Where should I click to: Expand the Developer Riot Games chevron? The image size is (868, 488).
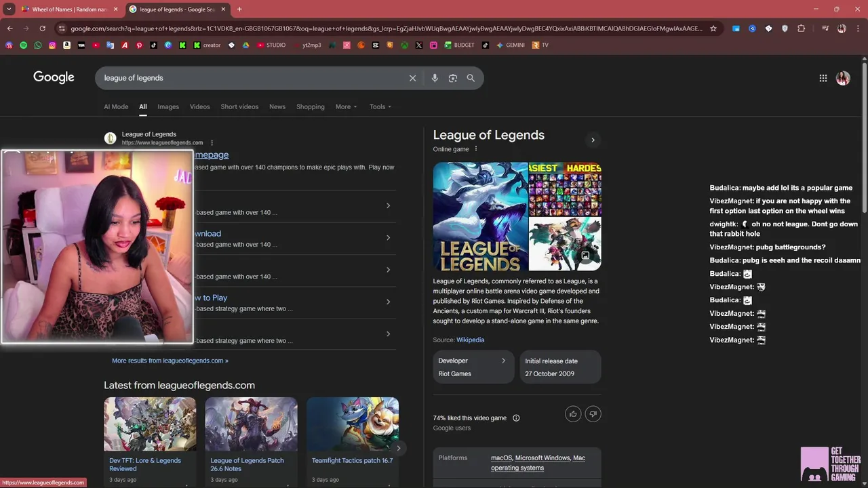coord(503,361)
